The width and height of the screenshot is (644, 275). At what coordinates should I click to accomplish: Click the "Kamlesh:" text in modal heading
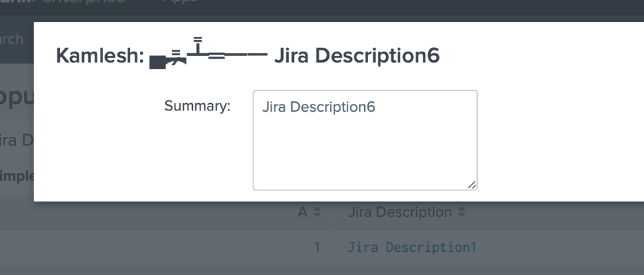(99, 56)
